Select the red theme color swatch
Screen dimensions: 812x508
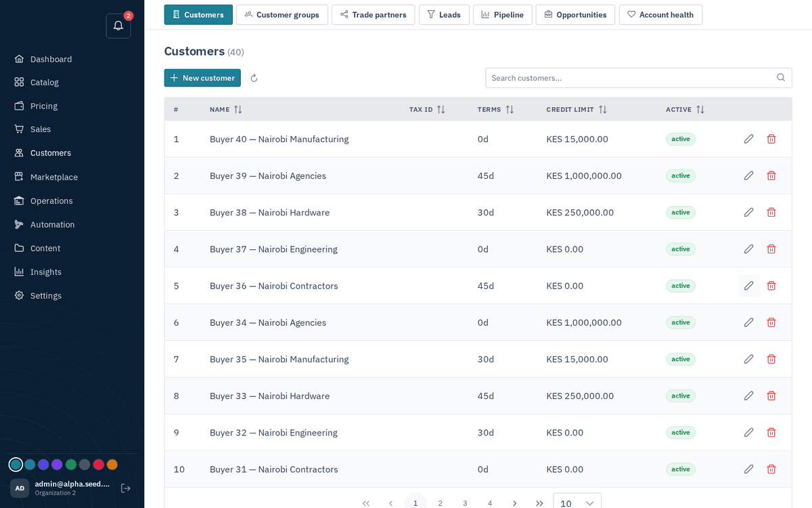pyautogui.click(x=98, y=465)
